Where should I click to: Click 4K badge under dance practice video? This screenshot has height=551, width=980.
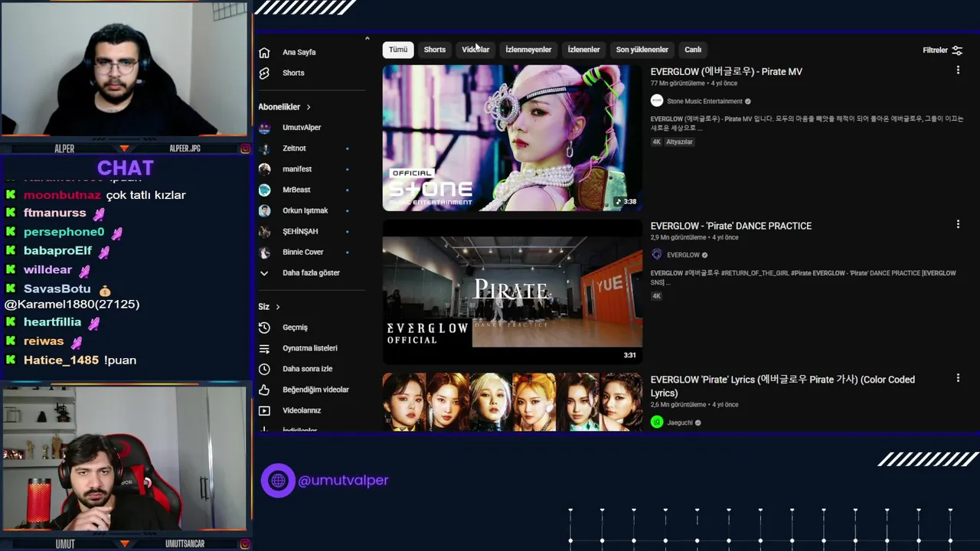pyautogui.click(x=656, y=296)
